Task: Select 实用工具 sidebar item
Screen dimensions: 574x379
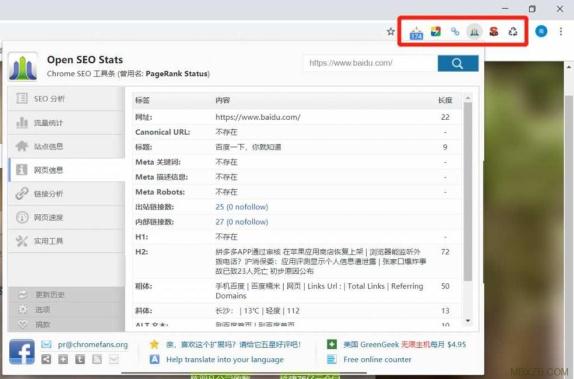Action: click(x=66, y=241)
